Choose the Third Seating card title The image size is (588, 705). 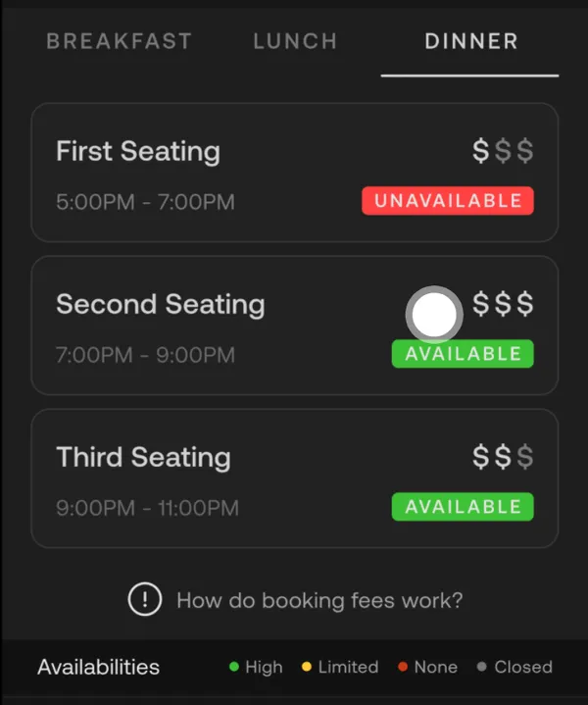pos(143,457)
